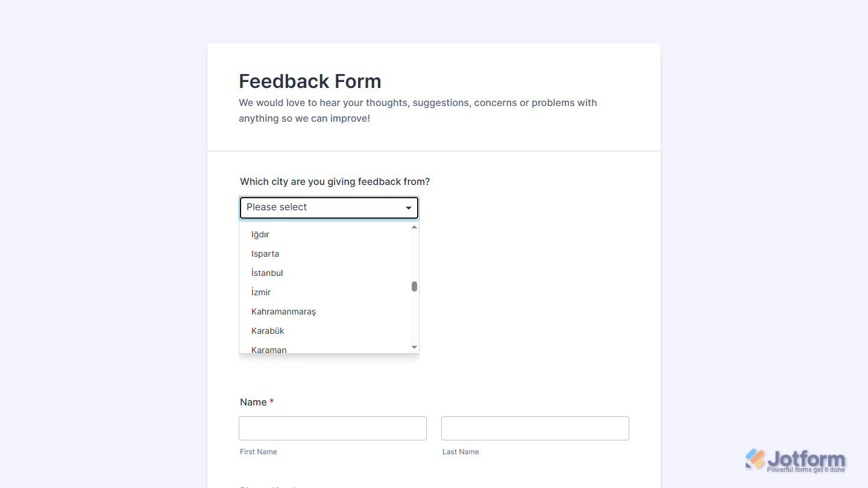The width and height of the screenshot is (868, 488).
Task: Click inside the First Name input box
Action: coord(332,428)
